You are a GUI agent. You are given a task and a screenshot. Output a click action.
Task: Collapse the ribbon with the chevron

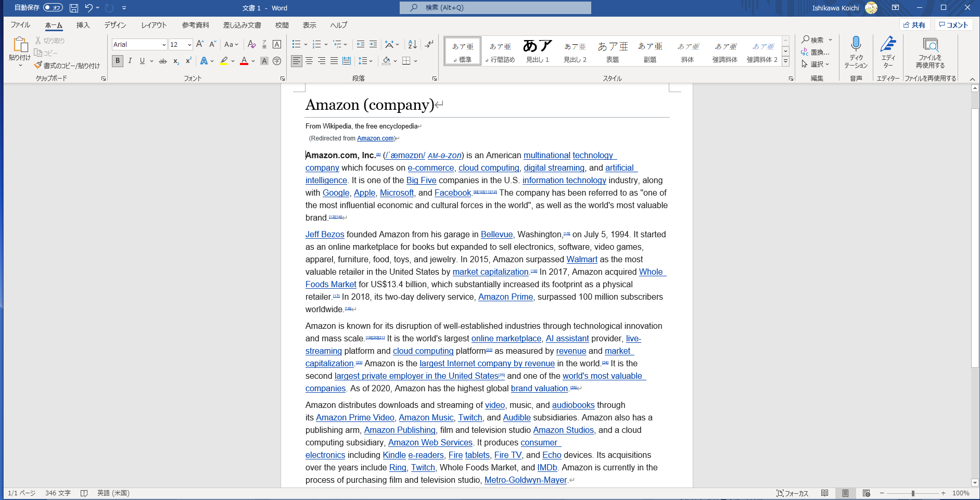click(972, 79)
